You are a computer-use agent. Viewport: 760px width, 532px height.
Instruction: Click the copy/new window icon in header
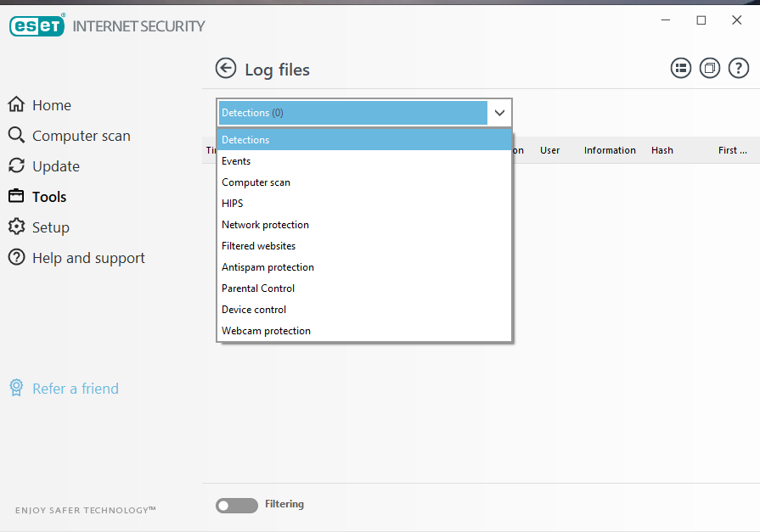pyautogui.click(x=710, y=69)
